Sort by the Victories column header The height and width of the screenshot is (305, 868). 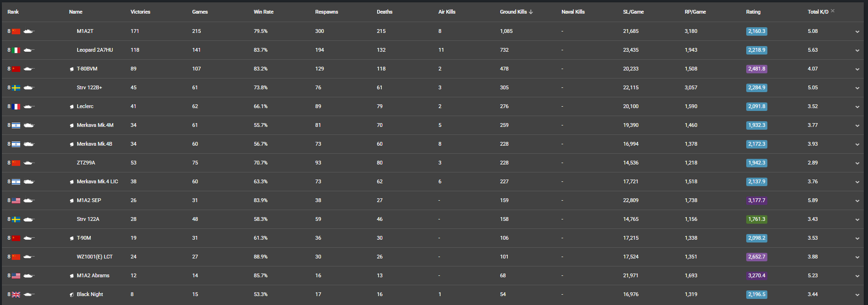140,12
